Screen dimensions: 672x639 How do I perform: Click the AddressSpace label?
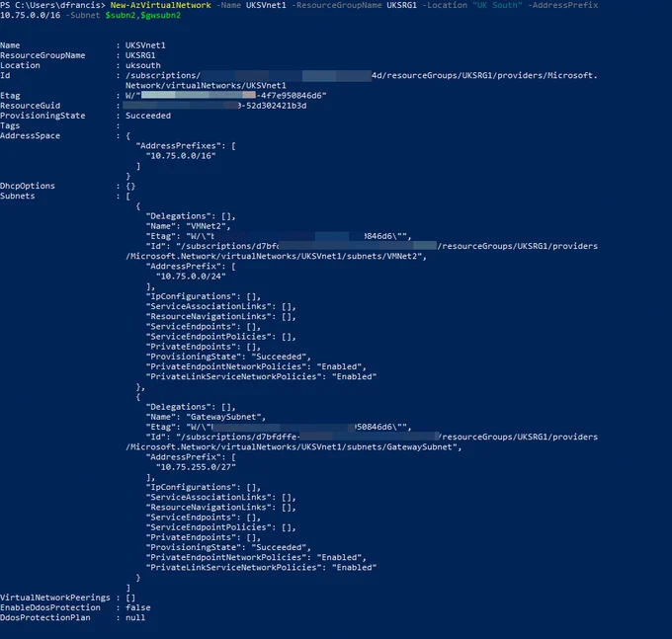(x=30, y=135)
